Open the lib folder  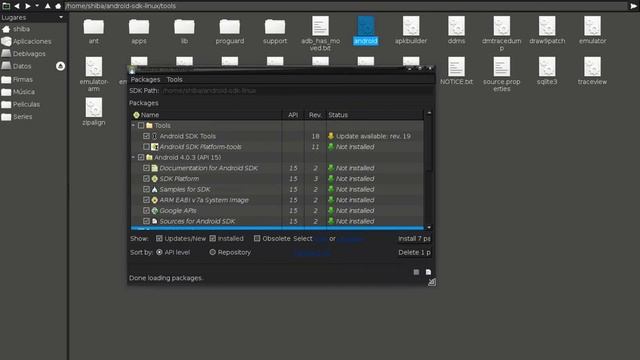coord(184,30)
